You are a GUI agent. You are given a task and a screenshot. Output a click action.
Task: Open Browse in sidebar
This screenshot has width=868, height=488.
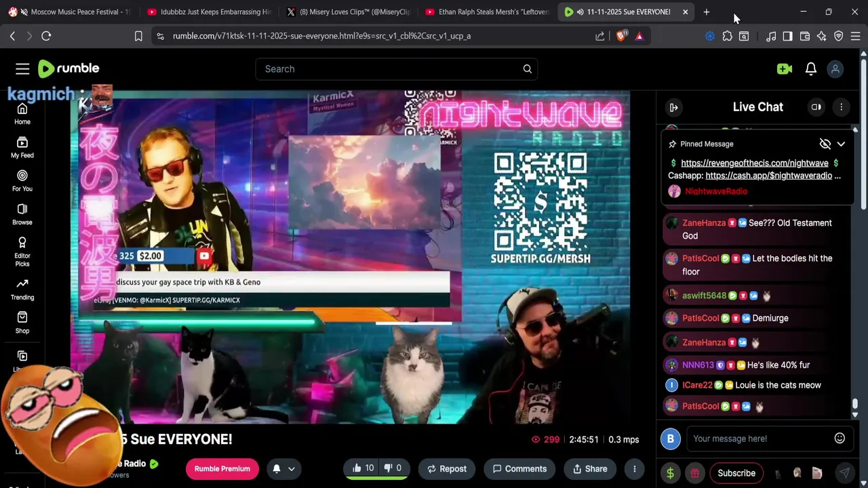(22, 214)
